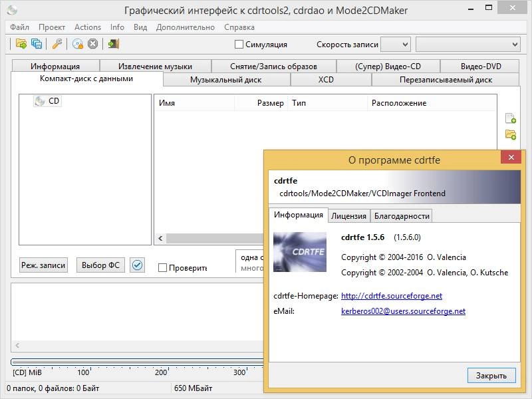Toggle the Проверить checkbox
The width and height of the screenshot is (532, 399).
[x=162, y=268]
